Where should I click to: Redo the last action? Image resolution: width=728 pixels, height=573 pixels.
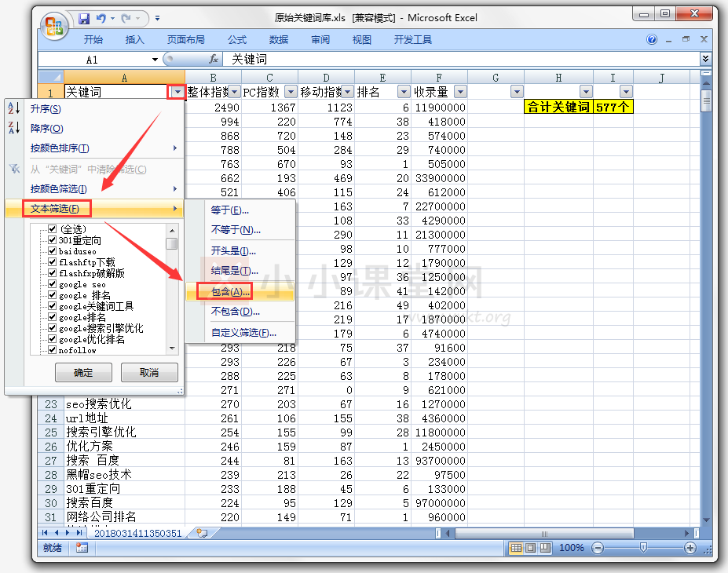[126, 19]
